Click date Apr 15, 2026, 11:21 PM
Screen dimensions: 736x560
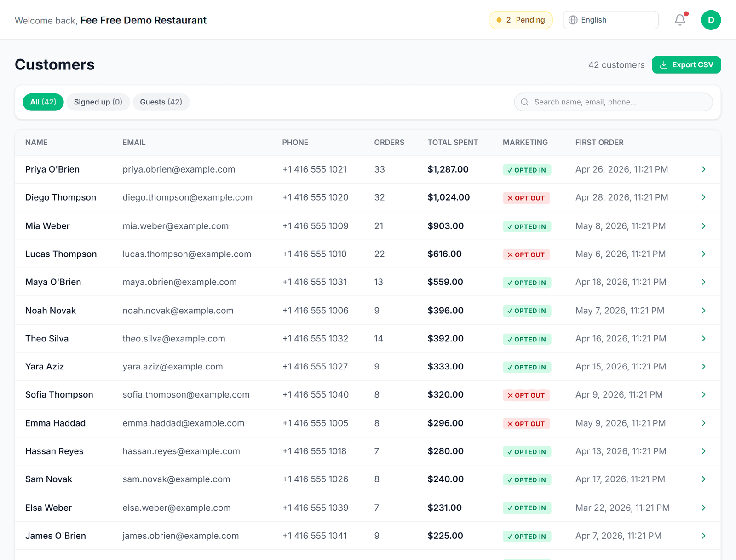pos(621,367)
